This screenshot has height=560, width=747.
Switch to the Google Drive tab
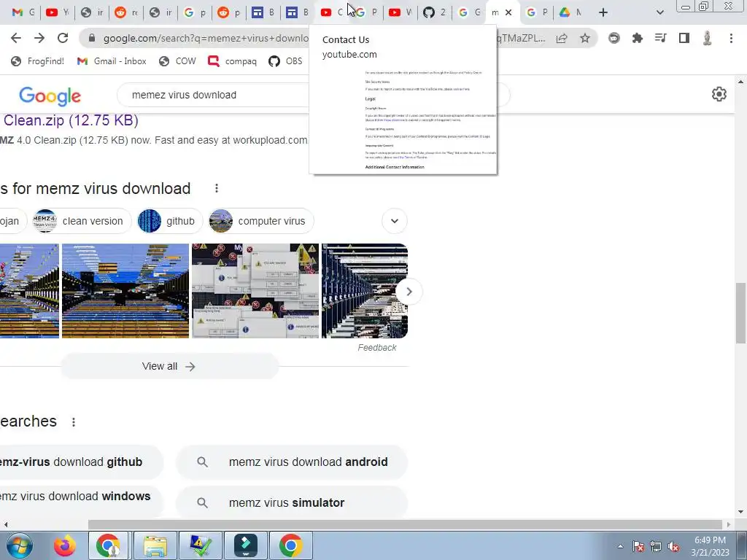(570, 12)
